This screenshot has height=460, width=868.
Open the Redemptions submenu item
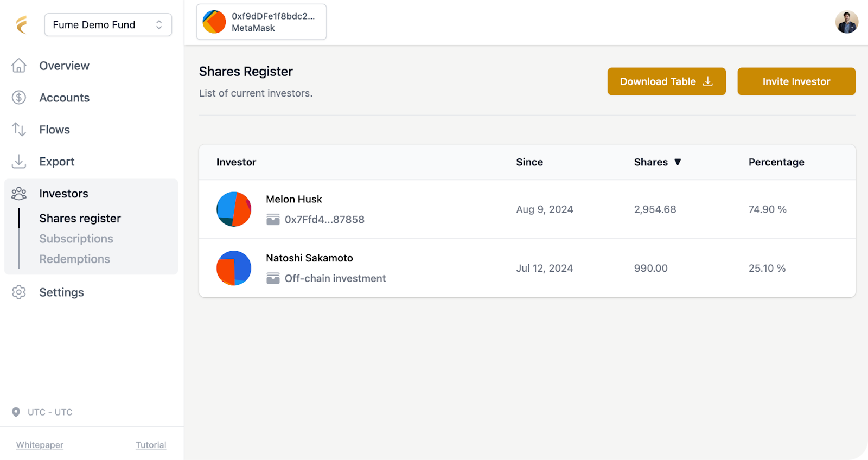(x=74, y=259)
